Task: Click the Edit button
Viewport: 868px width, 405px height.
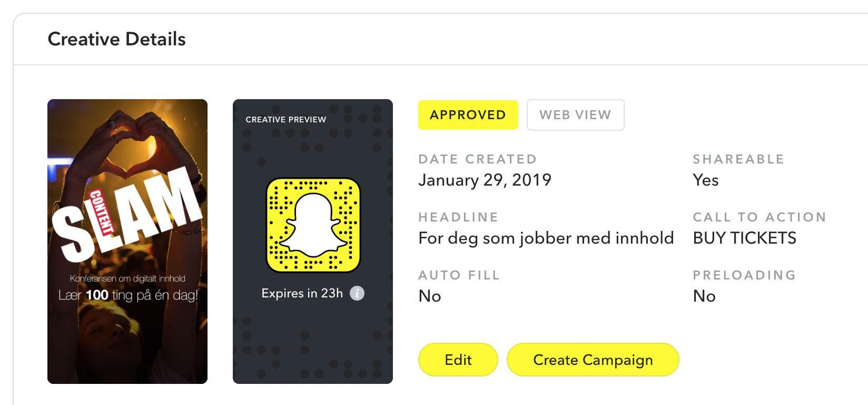Action: [x=458, y=360]
